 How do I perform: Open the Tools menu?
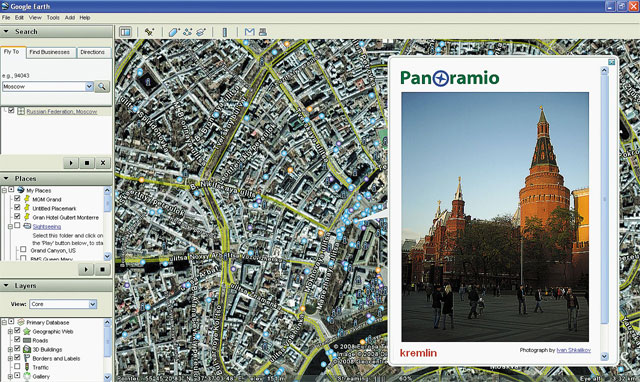pyautogui.click(x=53, y=18)
